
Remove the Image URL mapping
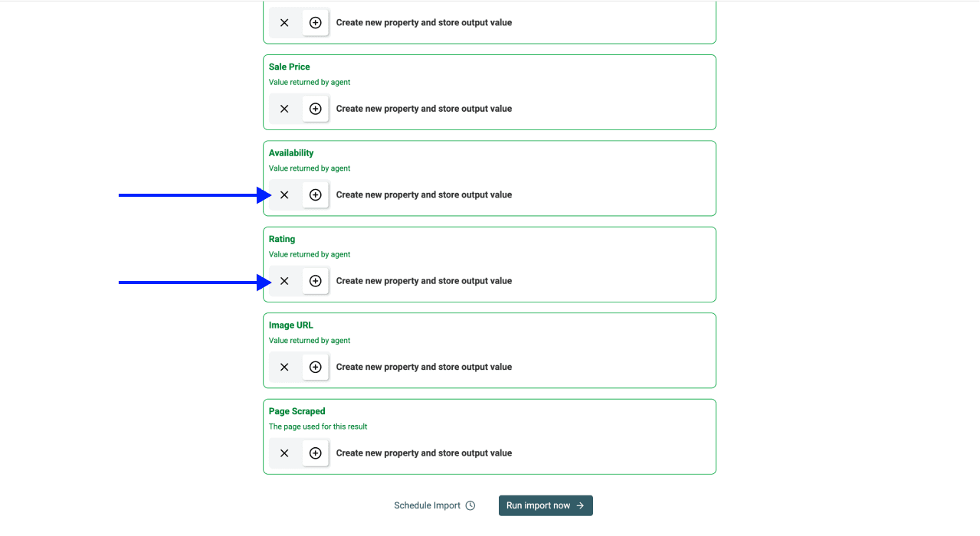click(x=284, y=367)
